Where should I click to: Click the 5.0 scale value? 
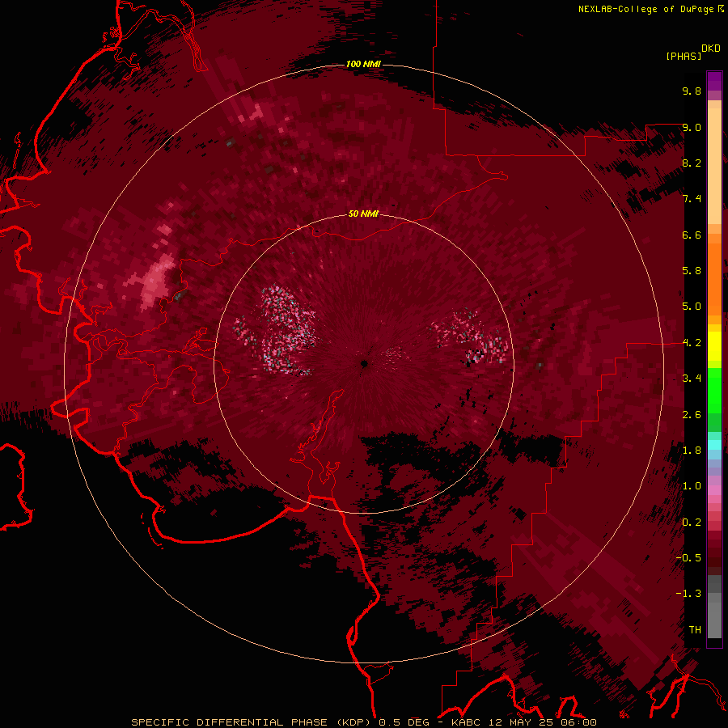point(692,307)
